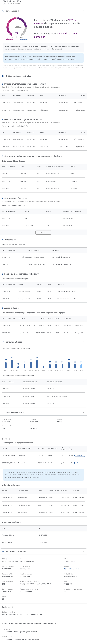
Task: Click Consultar for Flávio Silva
Action: (80, 455)
